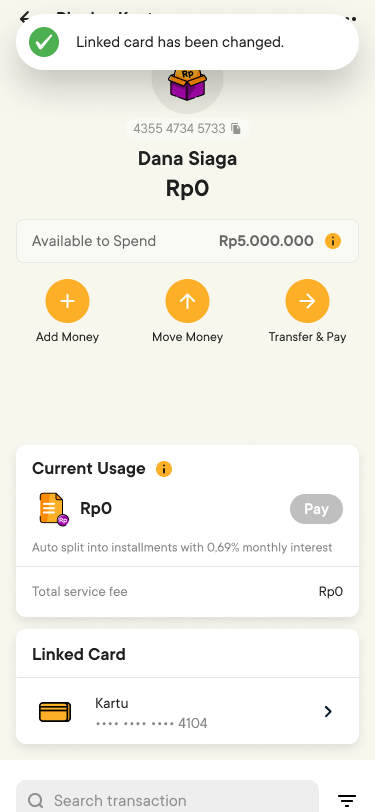The height and width of the screenshot is (812, 375).
Task: Tap the orange bill icon beside Rp0
Action: [x=54, y=510]
